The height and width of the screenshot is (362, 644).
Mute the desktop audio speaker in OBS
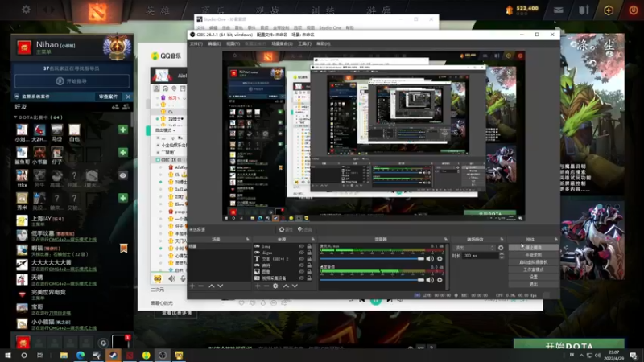click(430, 280)
